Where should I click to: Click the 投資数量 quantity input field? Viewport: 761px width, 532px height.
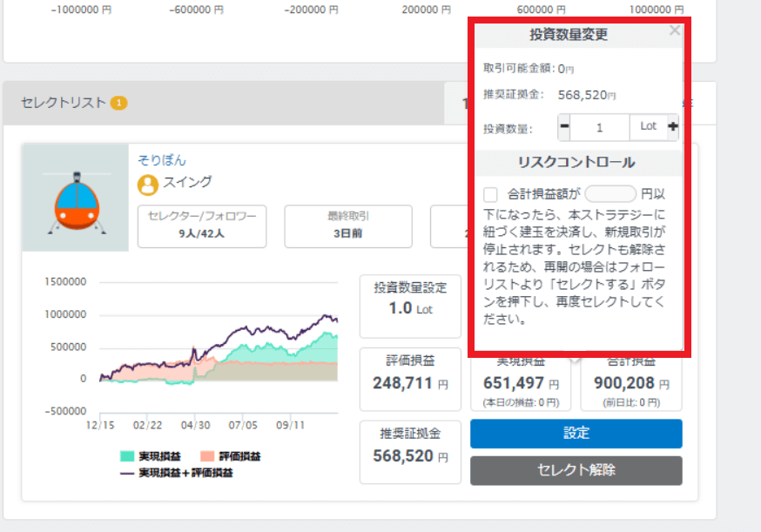point(601,126)
